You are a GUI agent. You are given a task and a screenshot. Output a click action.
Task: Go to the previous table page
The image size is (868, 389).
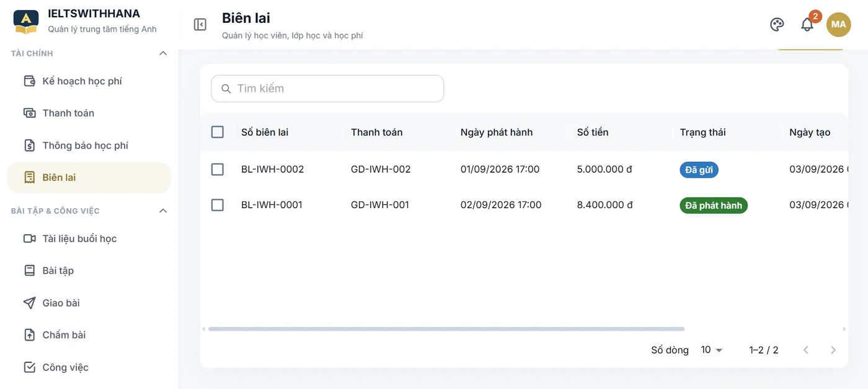pos(806,350)
